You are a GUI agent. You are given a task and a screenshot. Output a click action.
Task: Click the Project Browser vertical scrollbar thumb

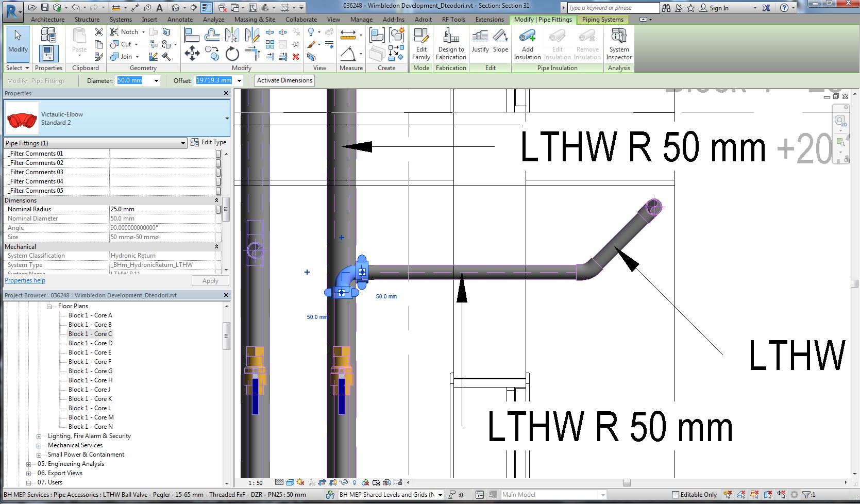pos(226,336)
